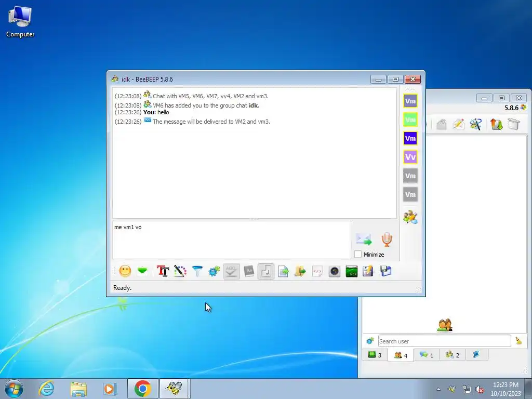Open user list settings gear beside search
532x399 pixels.
click(x=370, y=341)
